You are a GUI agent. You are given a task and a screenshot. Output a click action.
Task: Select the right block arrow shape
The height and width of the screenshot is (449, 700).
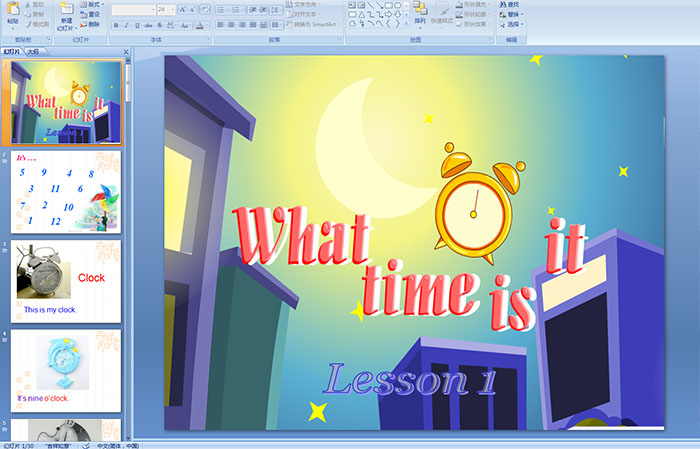(389, 14)
